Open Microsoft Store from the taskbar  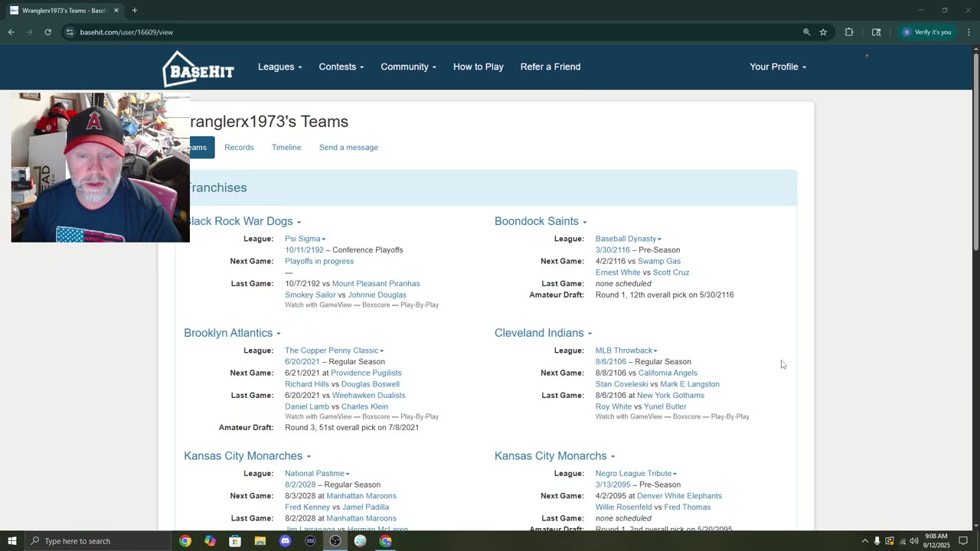[x=235, y=541]
